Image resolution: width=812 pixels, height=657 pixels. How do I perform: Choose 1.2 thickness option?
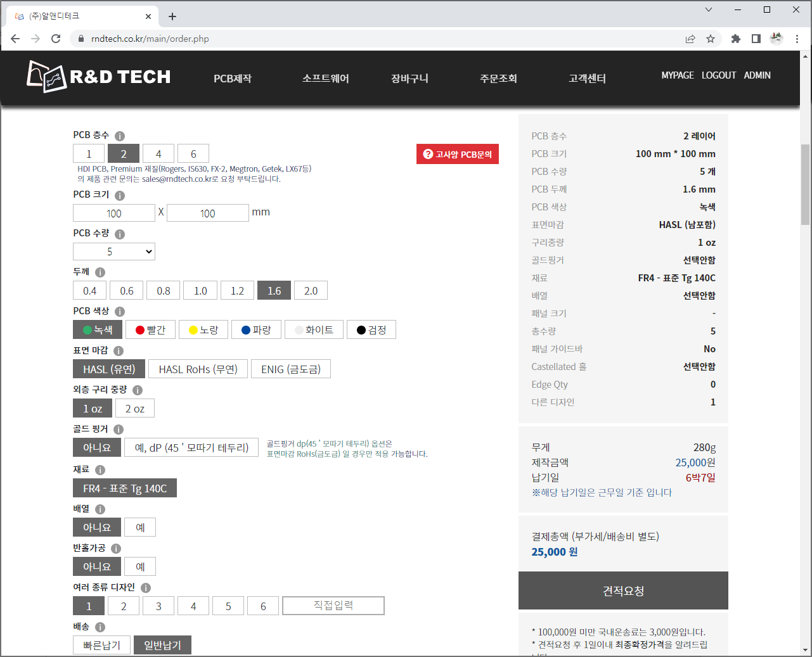237,291
